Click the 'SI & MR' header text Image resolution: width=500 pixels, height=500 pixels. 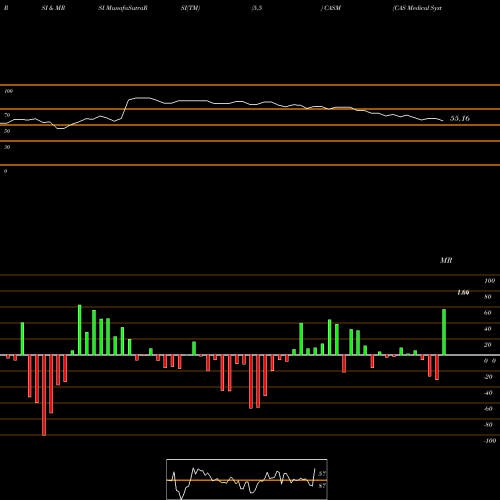click(53, 8)
